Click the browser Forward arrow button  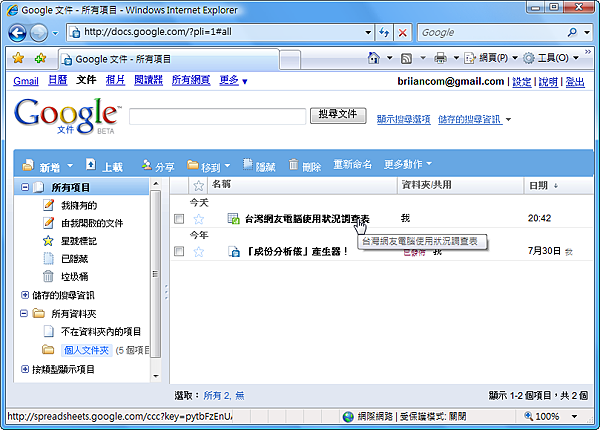tap(39, 33)
